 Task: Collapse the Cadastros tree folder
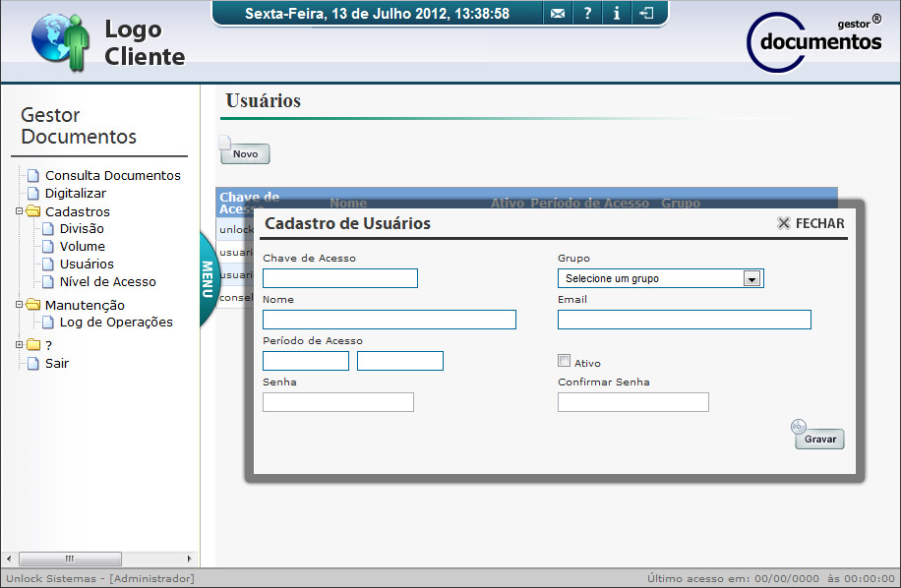(20, 211)
